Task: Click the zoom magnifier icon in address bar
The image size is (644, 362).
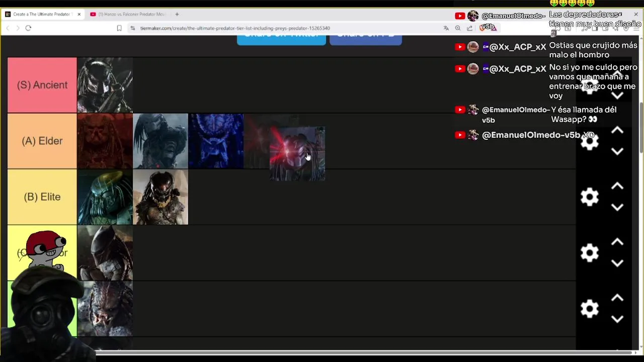Action: point(457,28)
